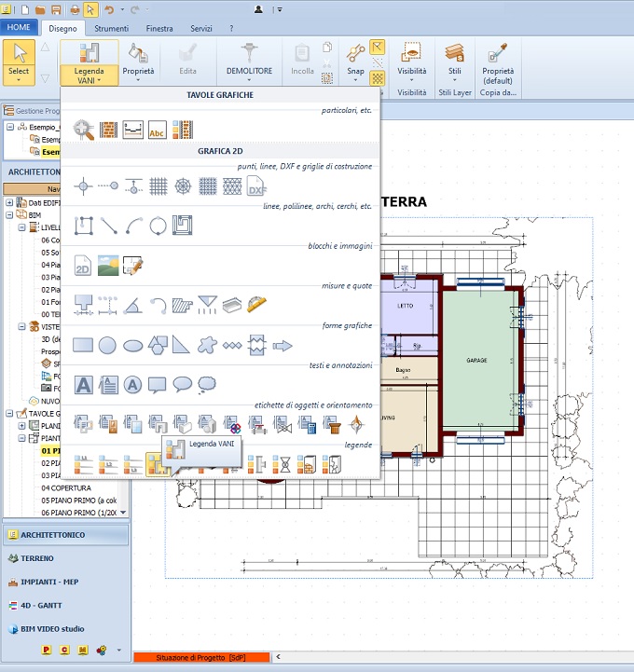Click the magnifier detail view icon
The width and height of the screenshot is (634, 672).
coord(84,130)
